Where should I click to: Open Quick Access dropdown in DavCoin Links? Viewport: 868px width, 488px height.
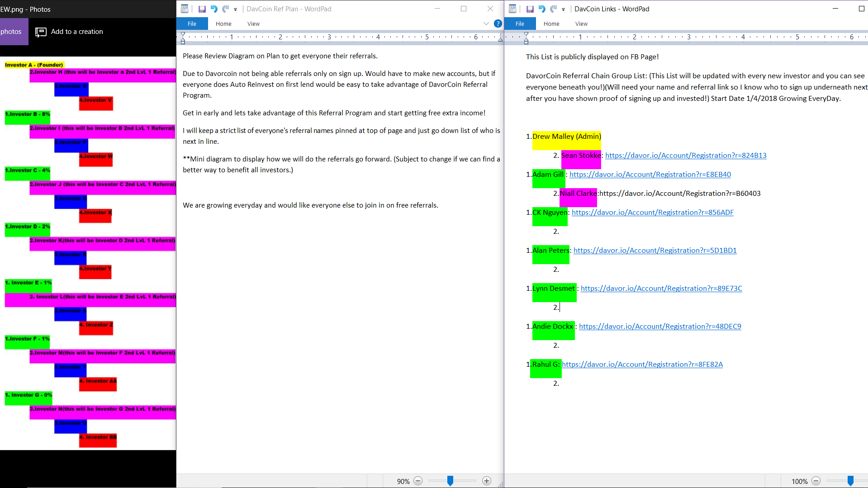563,9
